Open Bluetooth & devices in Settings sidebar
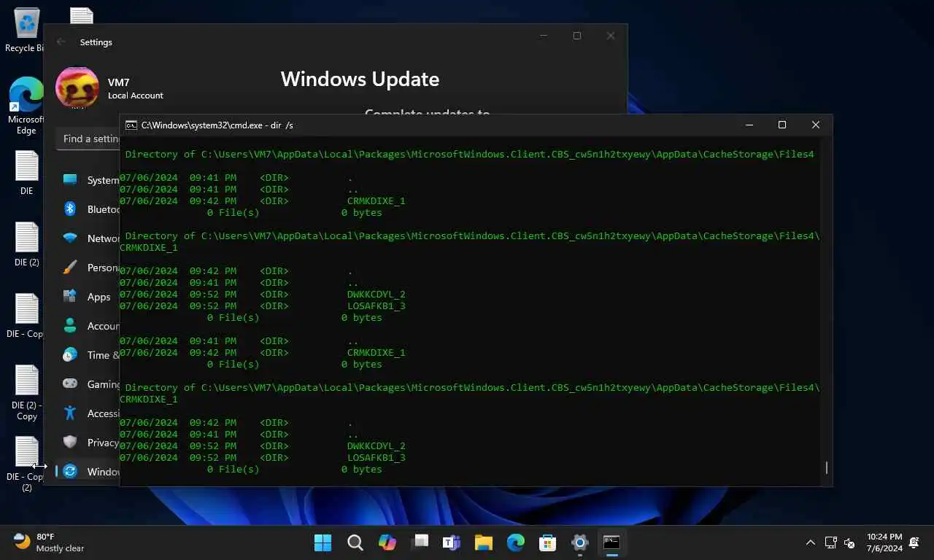Screen dimensions: 934x560 point(88,209)
